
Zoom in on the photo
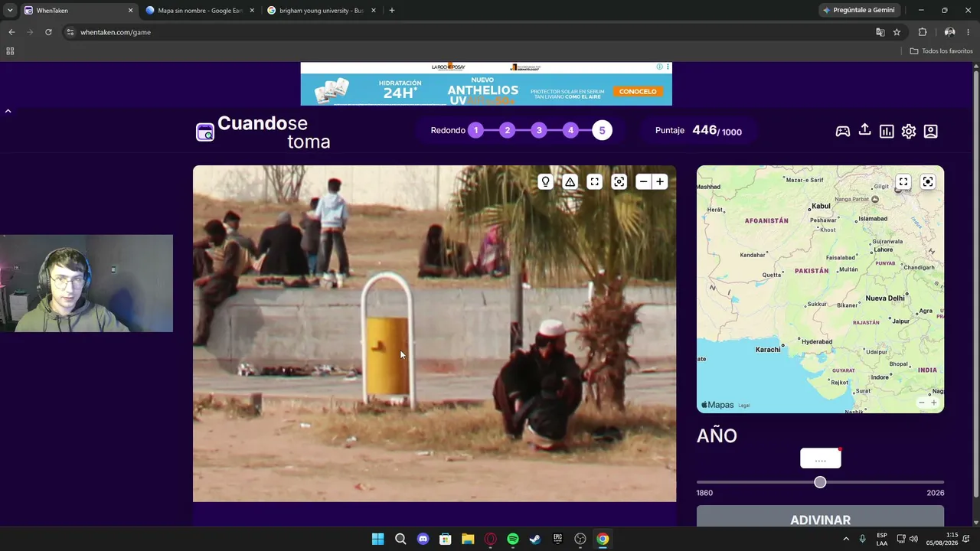660,181
